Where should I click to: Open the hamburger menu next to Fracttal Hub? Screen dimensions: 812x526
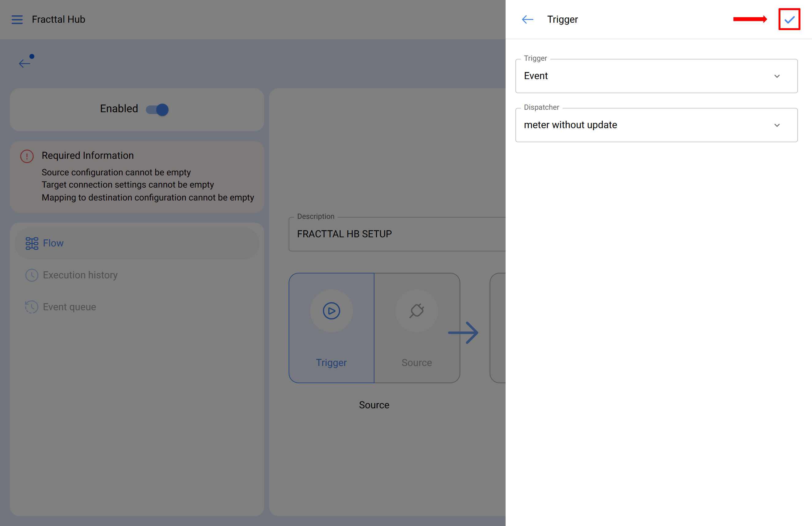(17, 19)
